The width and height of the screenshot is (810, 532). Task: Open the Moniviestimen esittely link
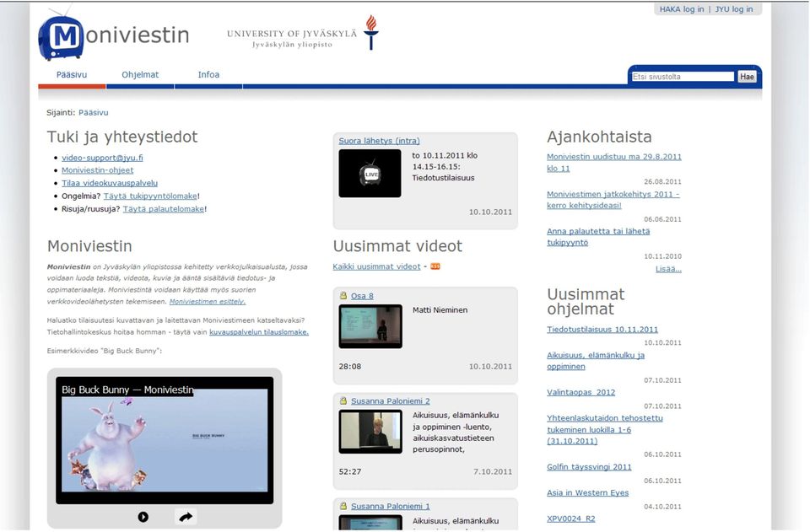(x=208, y=301)
